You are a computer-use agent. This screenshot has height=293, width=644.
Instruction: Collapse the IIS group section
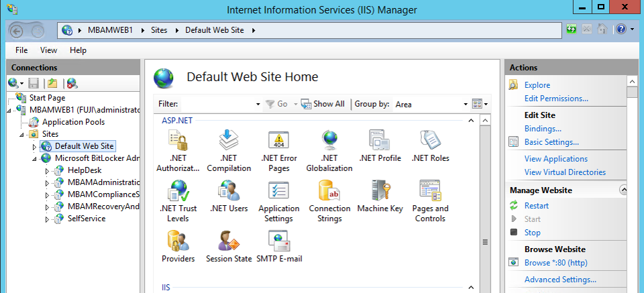471,287
